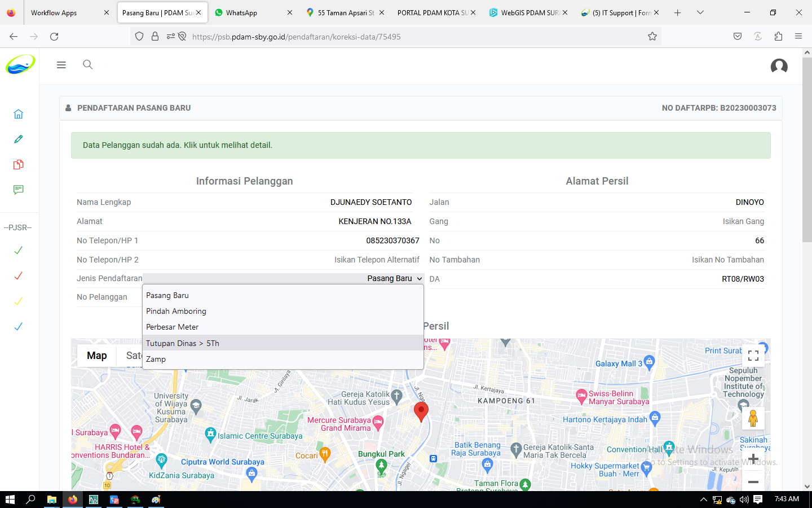Expand Jenis Pendaftaran dropdown
The image size is (812, 508).
tap(283, 278)
